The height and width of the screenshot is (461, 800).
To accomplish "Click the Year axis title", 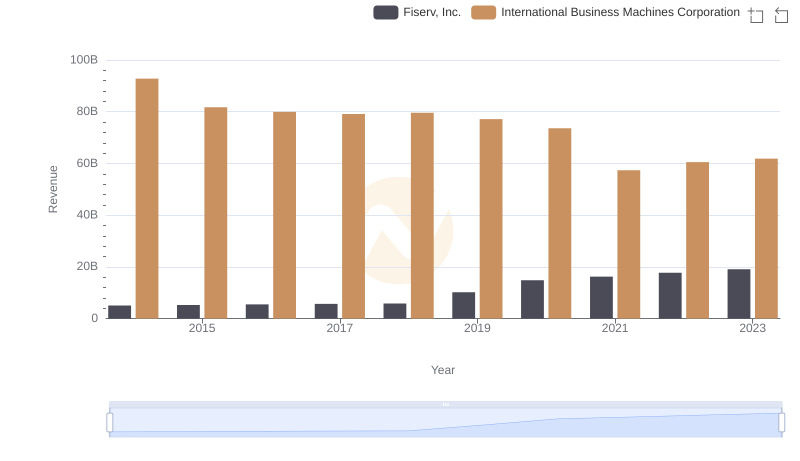I will click(443, 370).
